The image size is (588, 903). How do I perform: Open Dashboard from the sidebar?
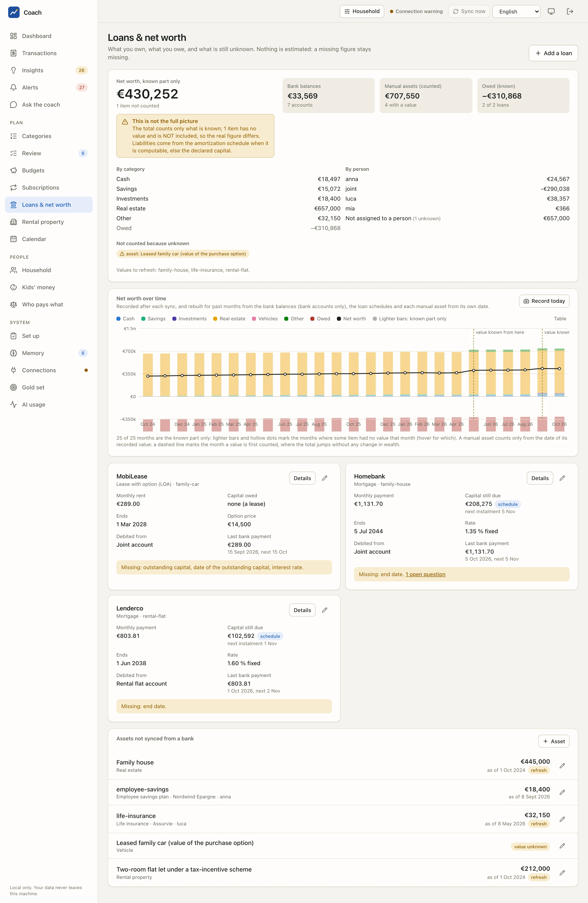pyautogui.click(x=49, y=36)
